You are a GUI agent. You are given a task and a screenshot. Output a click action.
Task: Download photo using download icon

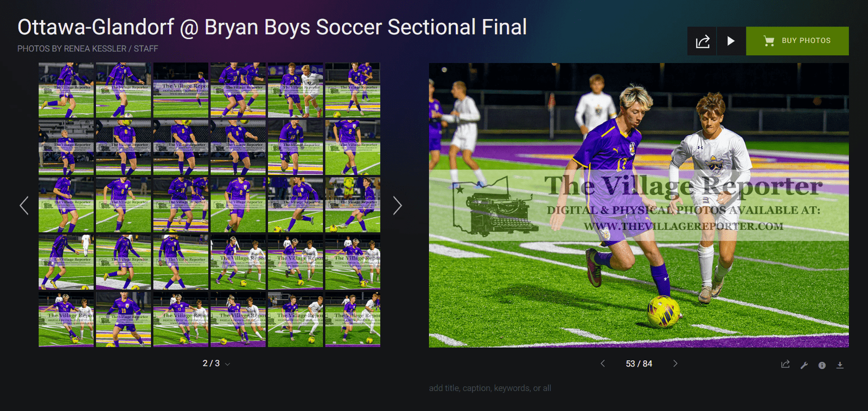coord(840,365)
